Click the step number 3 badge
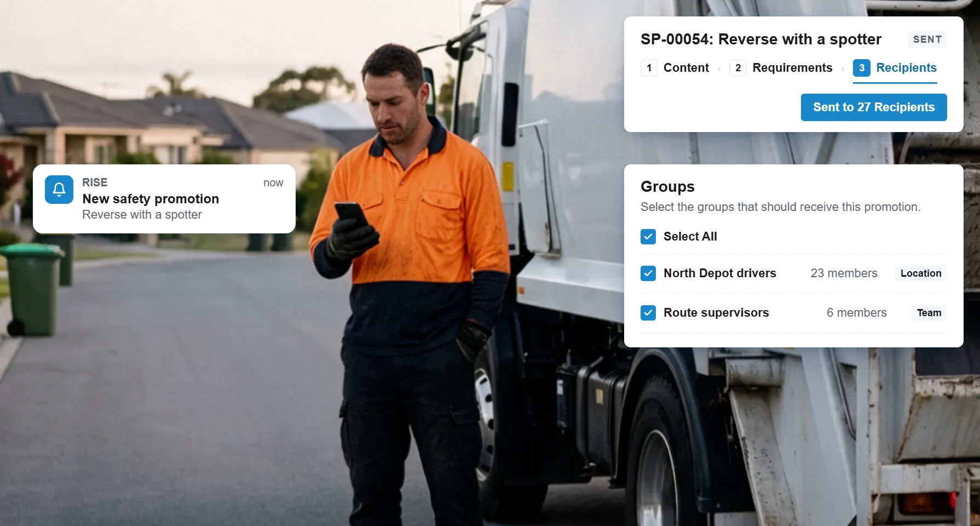The width and height of the screenshot is (980, 526). click(x=862, y=68)
